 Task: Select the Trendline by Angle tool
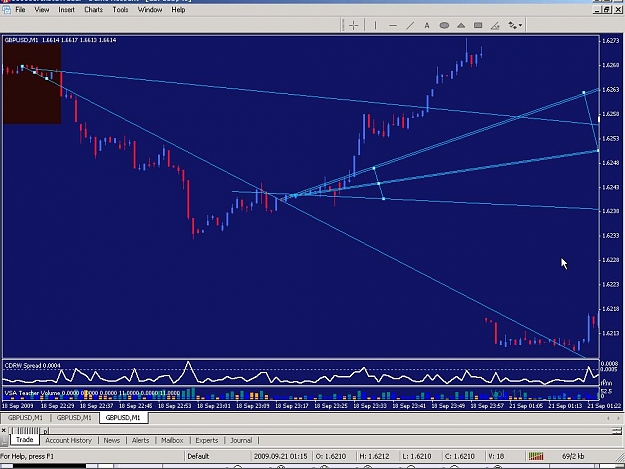tap(495, 26)
